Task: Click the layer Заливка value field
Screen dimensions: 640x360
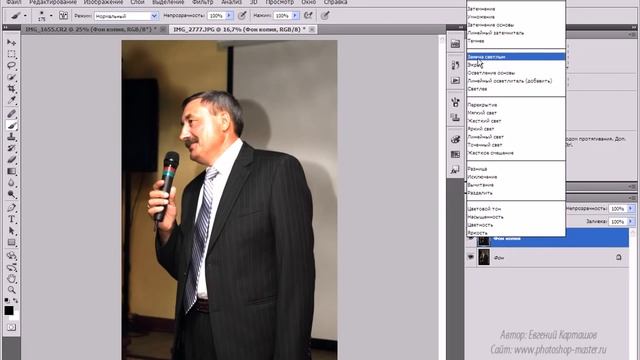Action: click(x=618, y=221)
